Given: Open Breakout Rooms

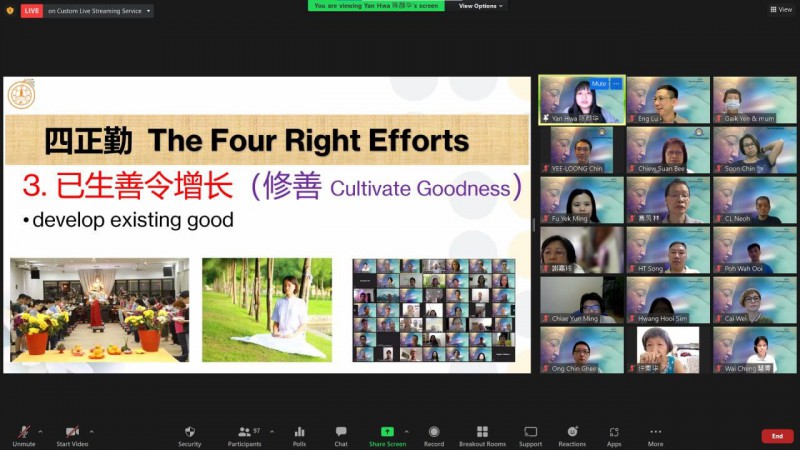Looking at the screenshot, I should (x=482, y=435).
